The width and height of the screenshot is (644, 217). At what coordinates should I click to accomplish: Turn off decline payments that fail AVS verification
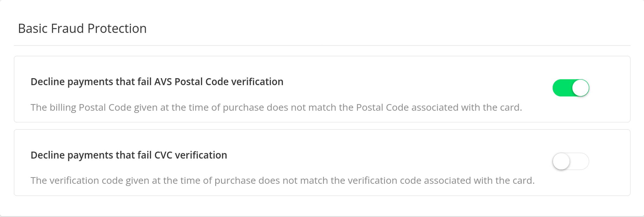570,87
